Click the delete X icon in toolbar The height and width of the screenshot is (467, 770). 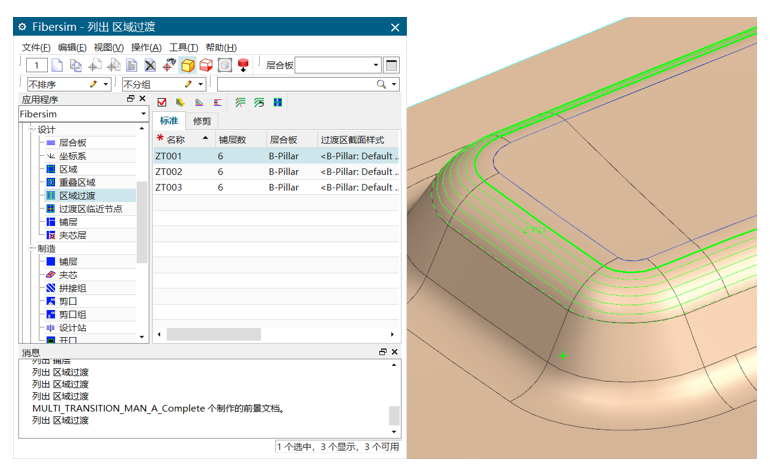click(150, 66)
